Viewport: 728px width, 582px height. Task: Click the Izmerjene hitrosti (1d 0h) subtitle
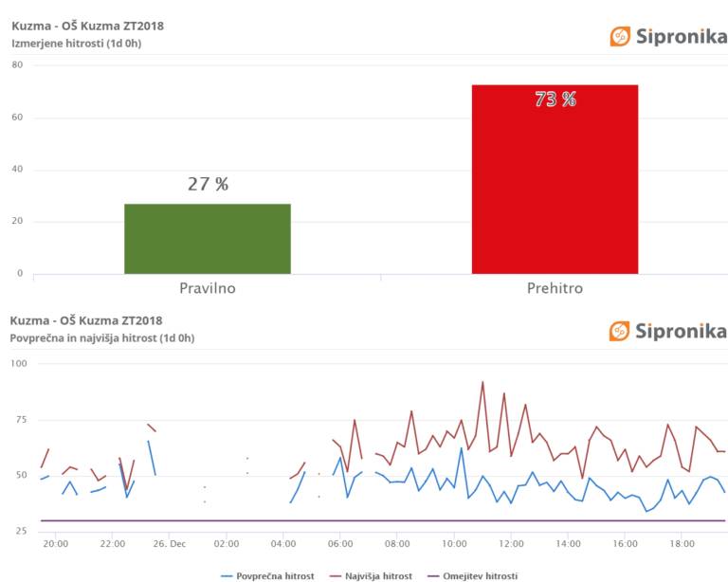(x=76, y=44)
